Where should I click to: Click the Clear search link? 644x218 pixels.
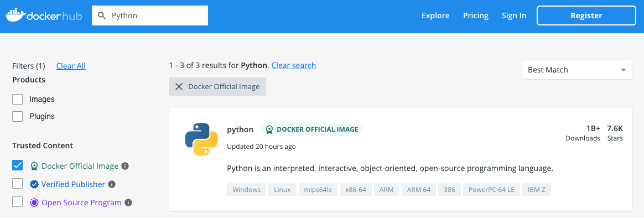[x=294, y=65]
